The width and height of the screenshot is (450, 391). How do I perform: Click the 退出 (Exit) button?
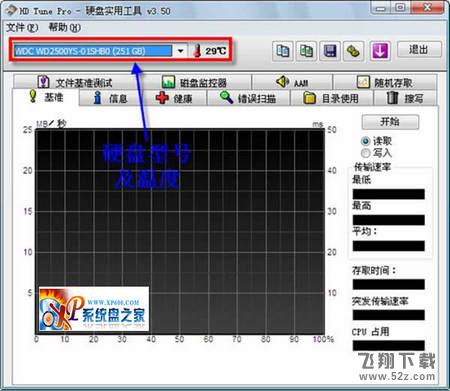(419, 50)
